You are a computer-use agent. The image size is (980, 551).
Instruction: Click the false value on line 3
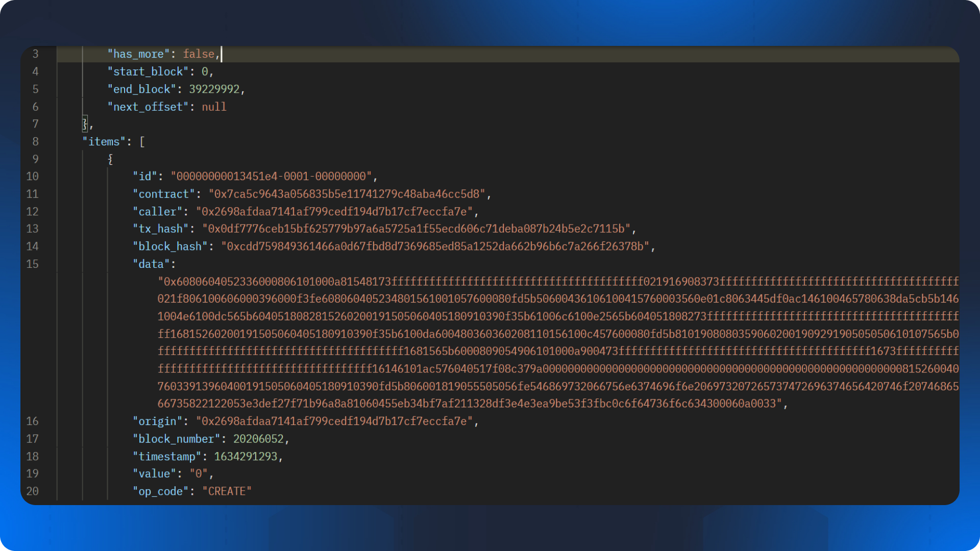coord(199,54)
